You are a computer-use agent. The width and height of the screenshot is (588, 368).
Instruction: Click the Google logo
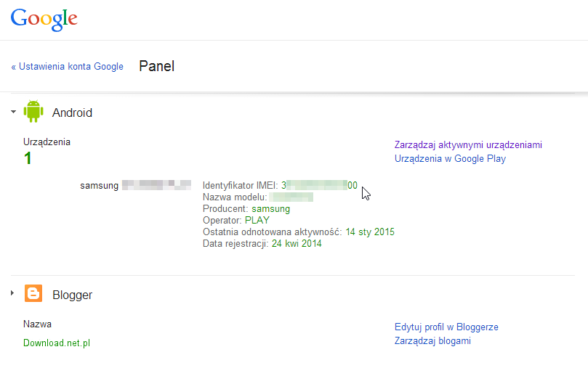pos(44,20)
